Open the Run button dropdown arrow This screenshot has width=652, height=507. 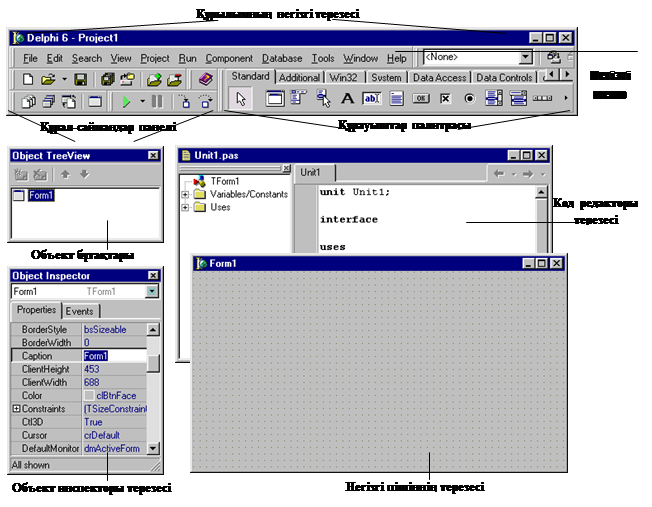(x=142, y=101)
